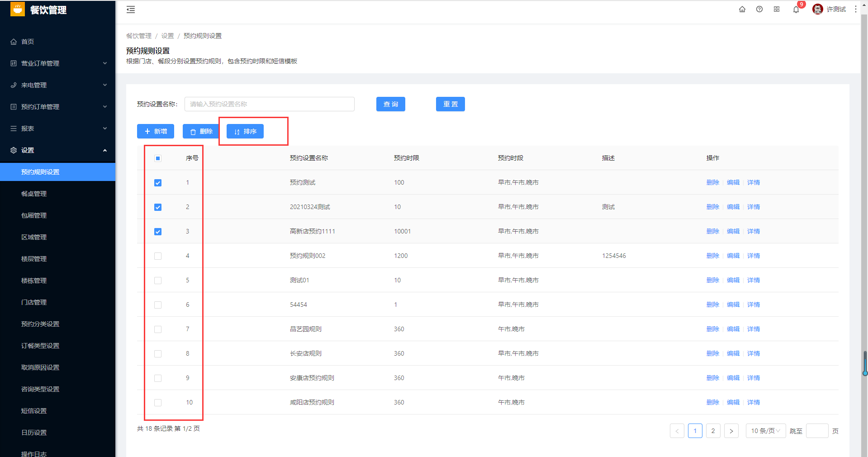Open the help question mark icon
This screenshot has height=457, width=868.
click(x=759, y=9)
